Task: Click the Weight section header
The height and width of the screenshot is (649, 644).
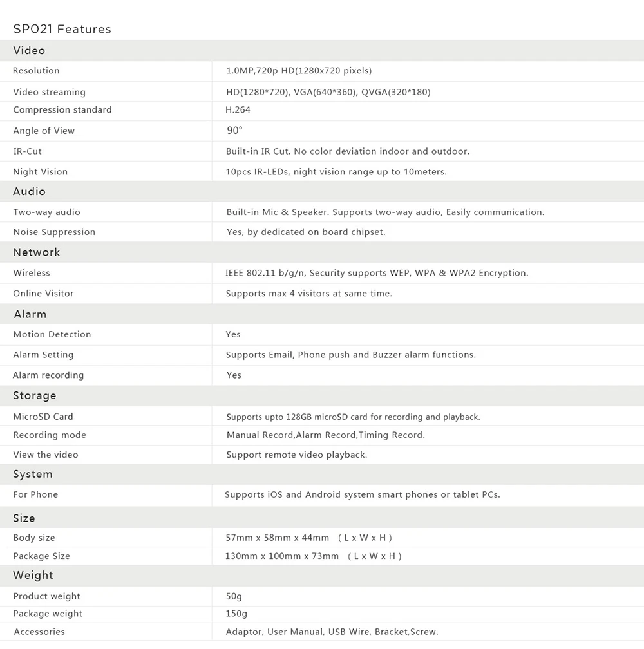Action: click(x=33, y=575)
